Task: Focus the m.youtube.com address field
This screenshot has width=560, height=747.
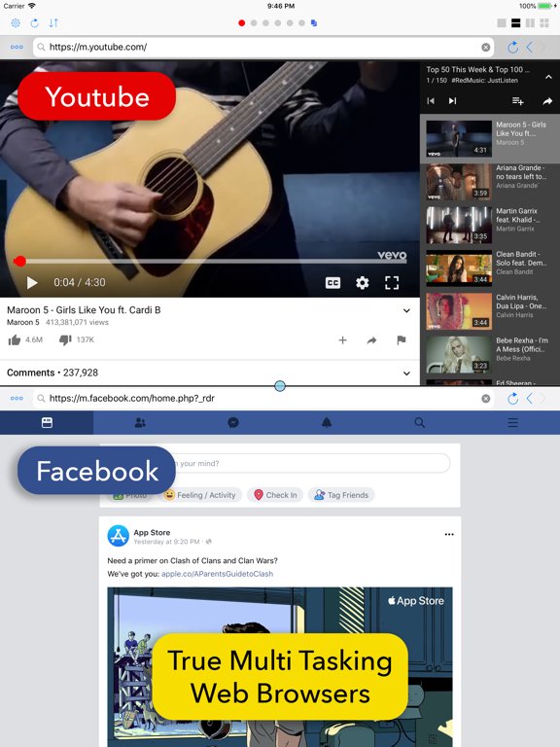Action: coord(262,47)
